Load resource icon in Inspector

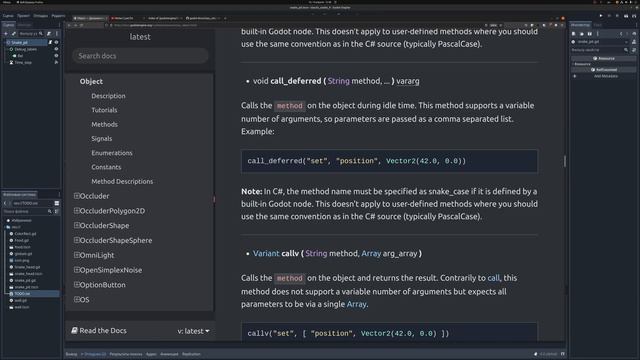[582, 33]
